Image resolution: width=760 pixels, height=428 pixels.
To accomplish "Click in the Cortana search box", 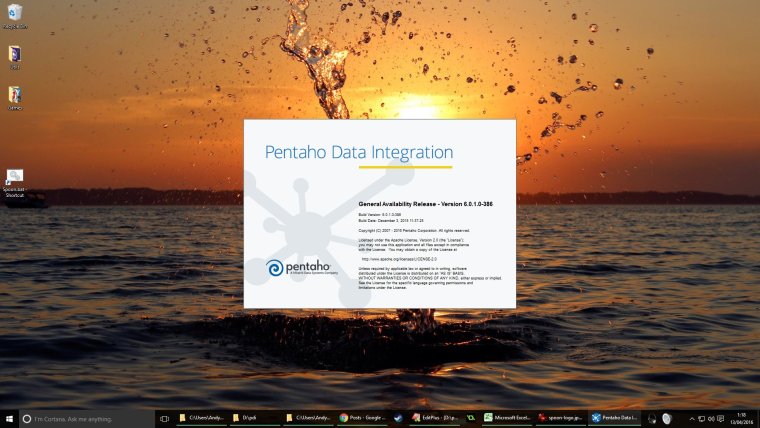I will tap(85, 418).
